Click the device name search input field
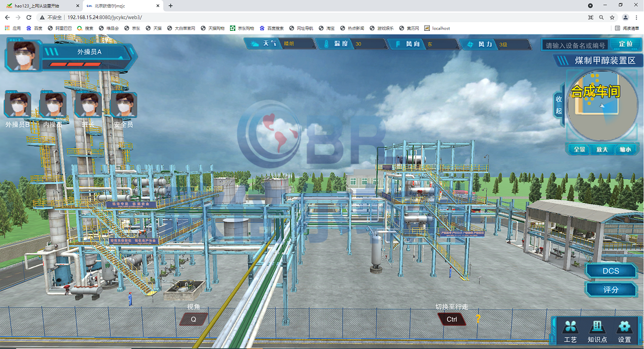 [x=575, y=45]
